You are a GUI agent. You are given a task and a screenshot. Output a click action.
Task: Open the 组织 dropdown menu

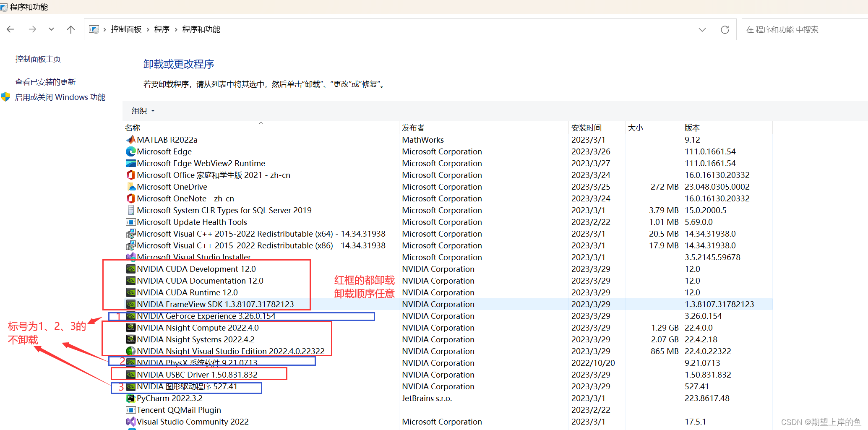[143, 111]
